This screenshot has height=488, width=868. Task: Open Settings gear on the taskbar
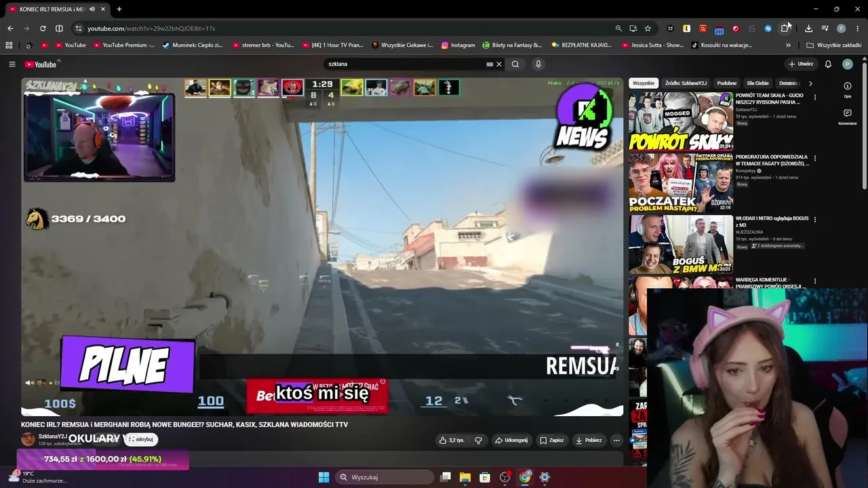tap(545, 477)
